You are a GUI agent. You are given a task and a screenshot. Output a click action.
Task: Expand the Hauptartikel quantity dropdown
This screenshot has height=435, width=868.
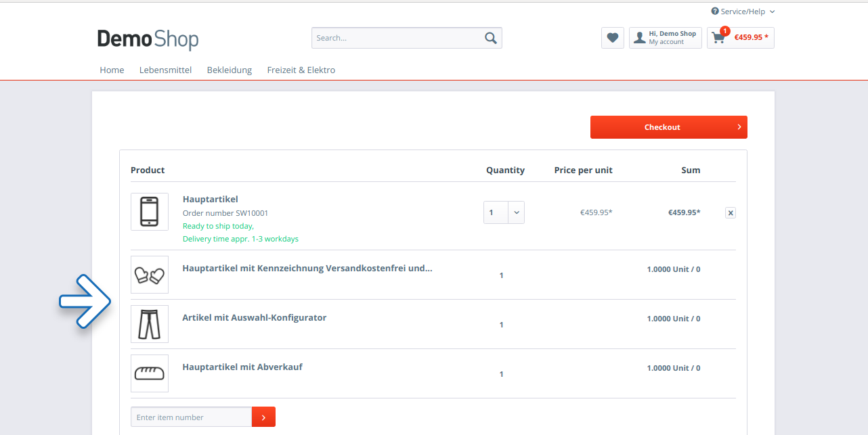pos(516,212)
